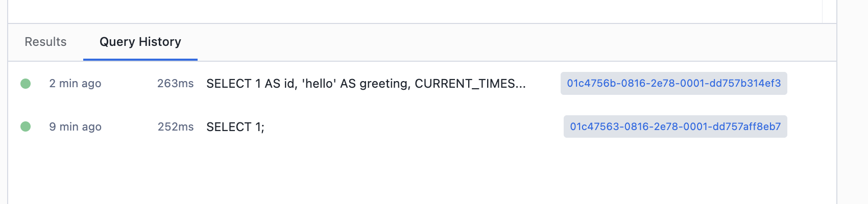Image resolution: width=868 pixels, height=204 pixels.
Task: Click the green status dot beside SELECT 1; query
Action: pyautogui.click(x=26, y=126)
